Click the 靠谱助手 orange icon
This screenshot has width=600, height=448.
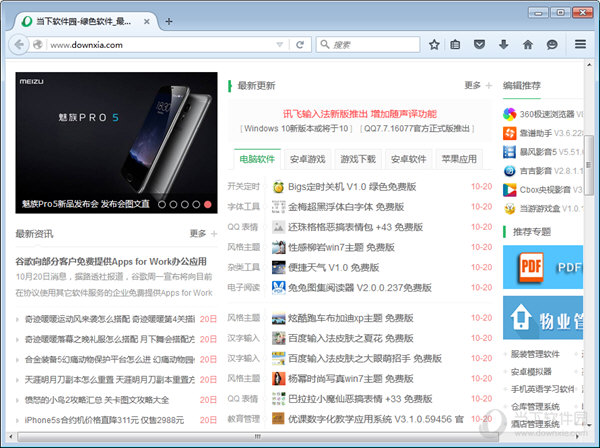[509, 133]
